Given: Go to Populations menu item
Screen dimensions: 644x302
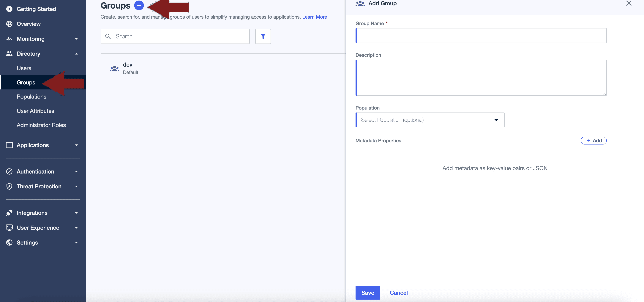Looking at the screenshot, I should [31, 97].
